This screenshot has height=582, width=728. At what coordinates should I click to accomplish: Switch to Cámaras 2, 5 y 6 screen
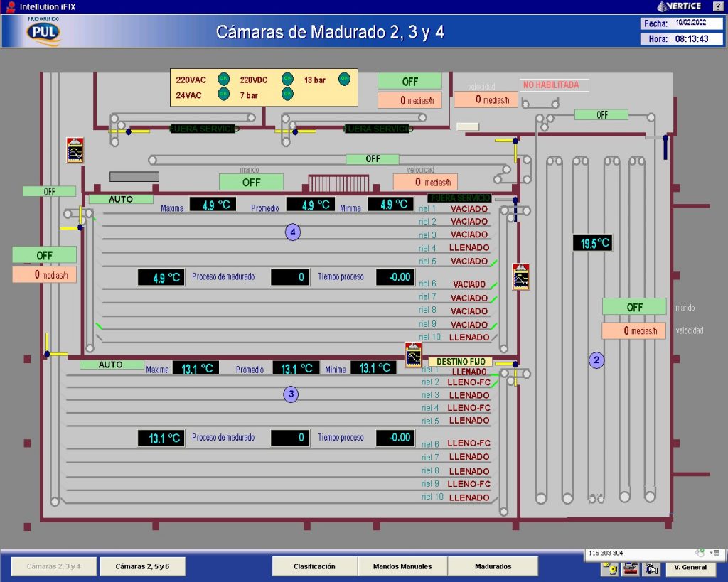tap(141, 566)
